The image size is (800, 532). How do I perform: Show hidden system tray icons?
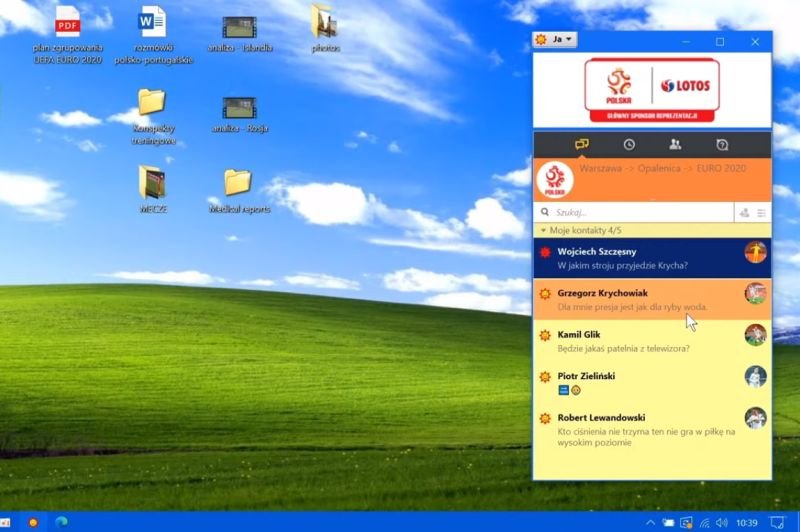650,522
